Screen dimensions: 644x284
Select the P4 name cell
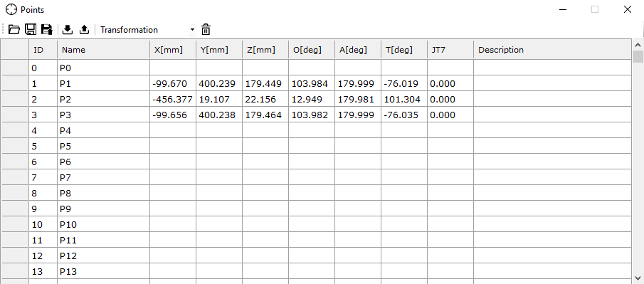coord(103,131)
